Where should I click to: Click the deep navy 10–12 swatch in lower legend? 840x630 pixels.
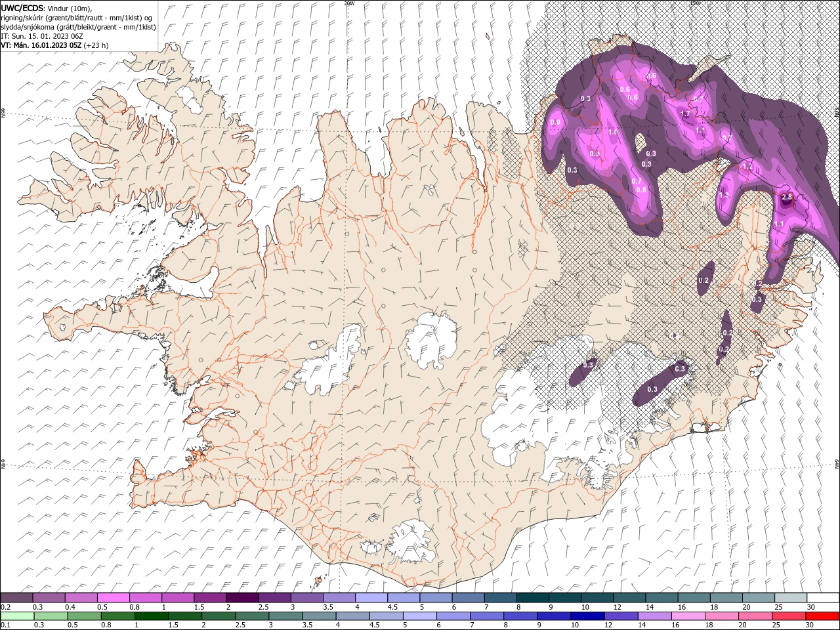[587, 616]
